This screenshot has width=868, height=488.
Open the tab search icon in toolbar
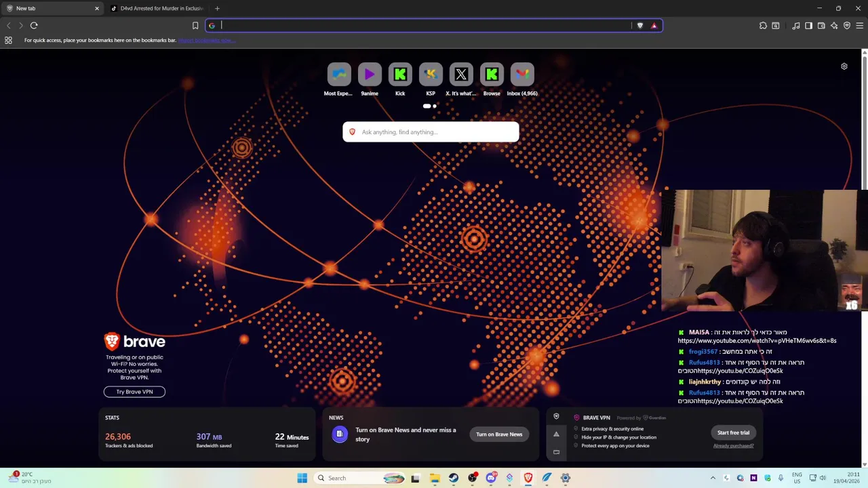click(x=776, y=26)
